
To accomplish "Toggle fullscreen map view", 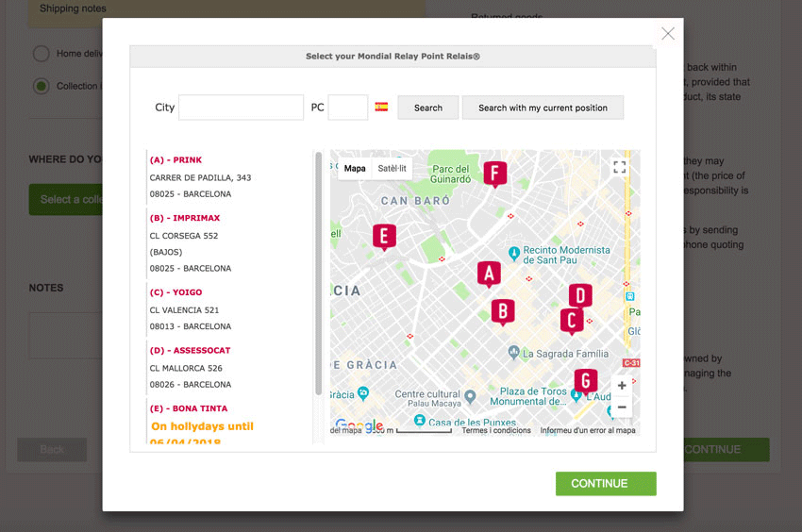I will (619, 167).
